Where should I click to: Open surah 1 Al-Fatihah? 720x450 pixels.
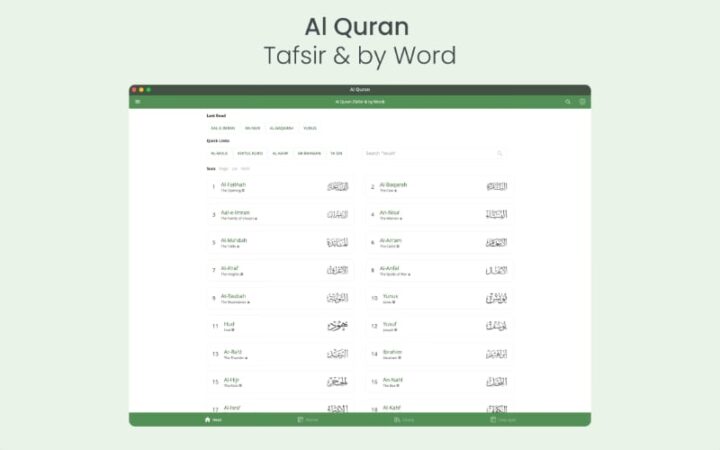coord(280,187)
